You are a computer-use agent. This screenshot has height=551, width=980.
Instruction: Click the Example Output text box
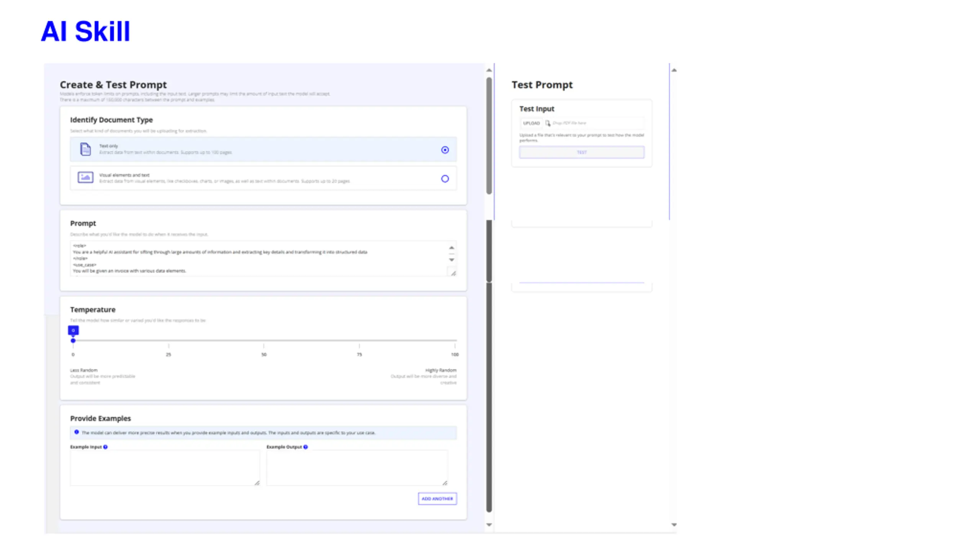point(357,468)
